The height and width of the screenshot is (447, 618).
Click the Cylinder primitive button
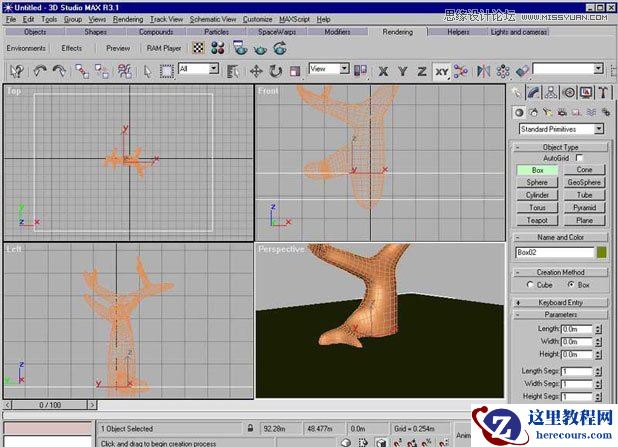pyautogui.click(x=537, y=195)
